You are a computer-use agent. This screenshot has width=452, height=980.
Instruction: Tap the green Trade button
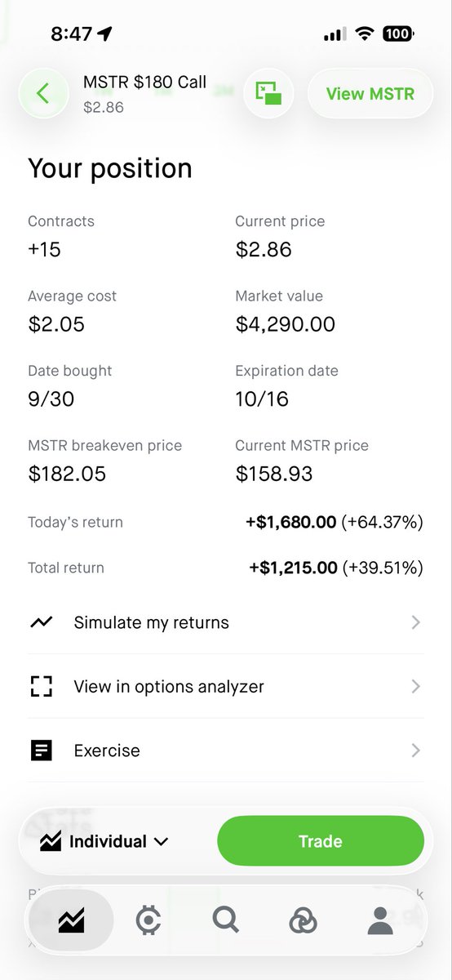pos(321,841)
